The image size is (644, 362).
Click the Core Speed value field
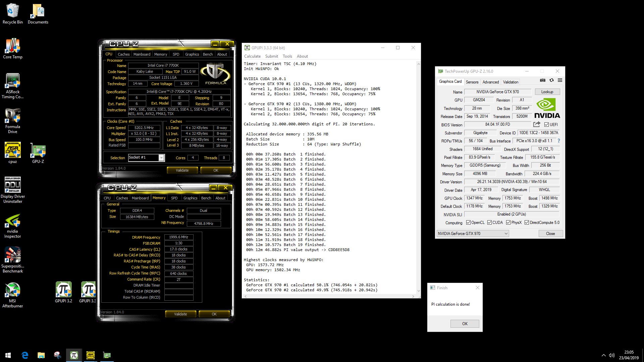[x=144, y=128]
